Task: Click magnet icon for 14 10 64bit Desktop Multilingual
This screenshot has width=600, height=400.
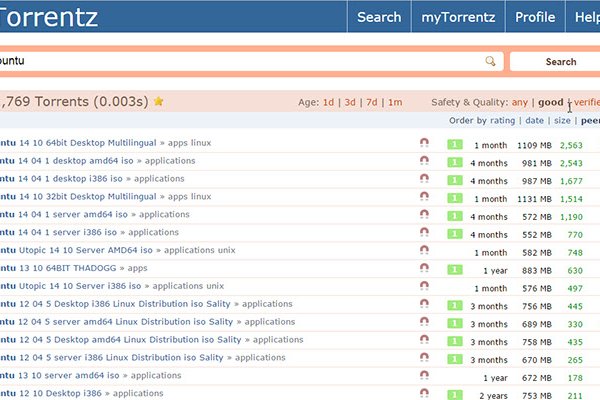Action: [x=424, y=144]
